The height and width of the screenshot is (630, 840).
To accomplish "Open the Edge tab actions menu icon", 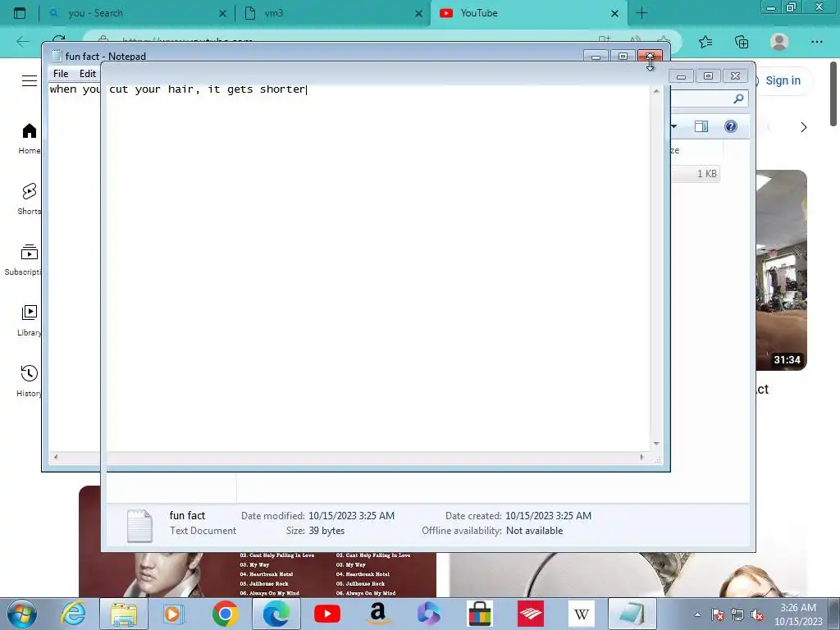I will point(20,13).
